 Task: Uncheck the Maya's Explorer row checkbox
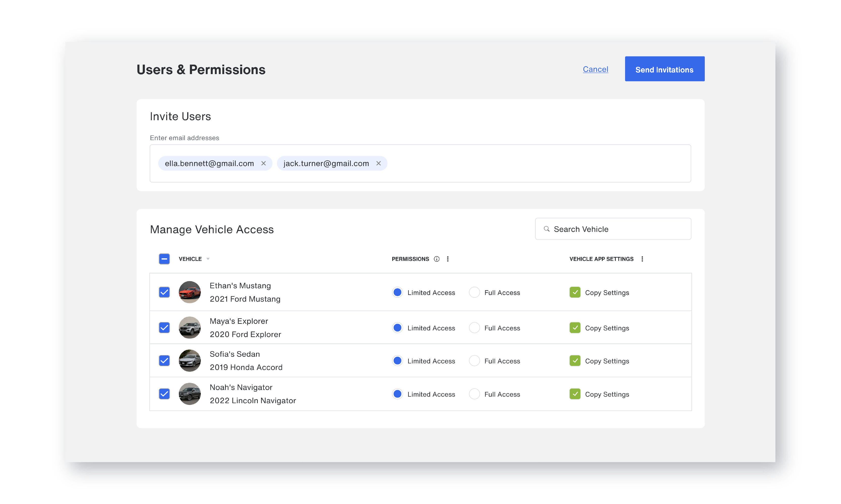click(164, 327)
